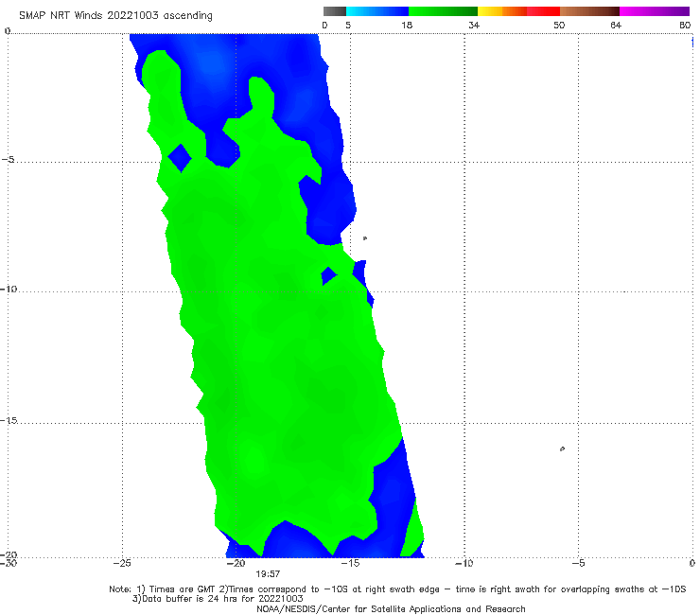Image resolution: width=700 pixels, height=615 pixels.
Task: Select the blue 5-18 color bar segment
Action: pos(377,11)
